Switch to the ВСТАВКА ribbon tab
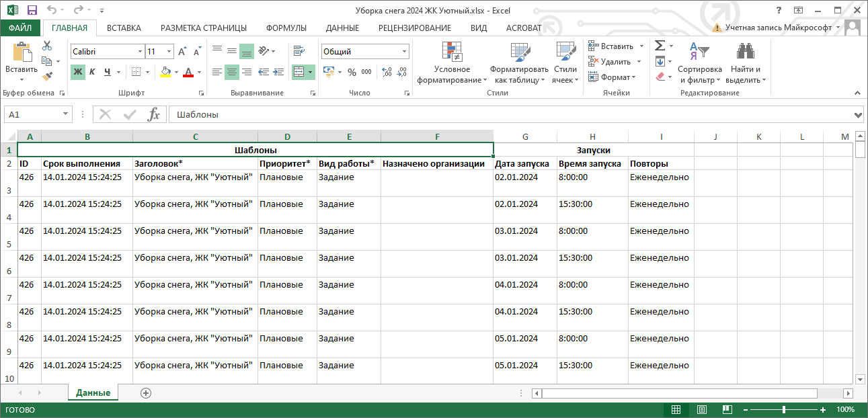Viewport: 868px width, 418px height. coord(124,28)
